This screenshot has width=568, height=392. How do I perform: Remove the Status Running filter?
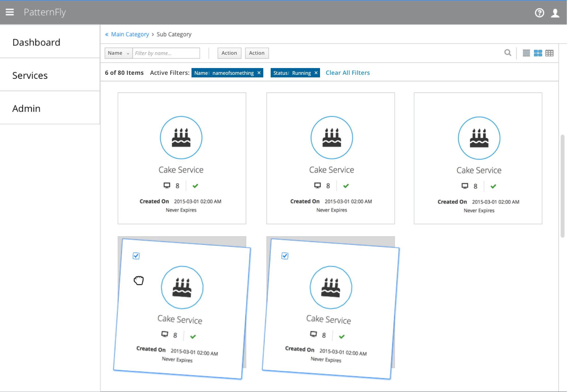tap(316, 73)
